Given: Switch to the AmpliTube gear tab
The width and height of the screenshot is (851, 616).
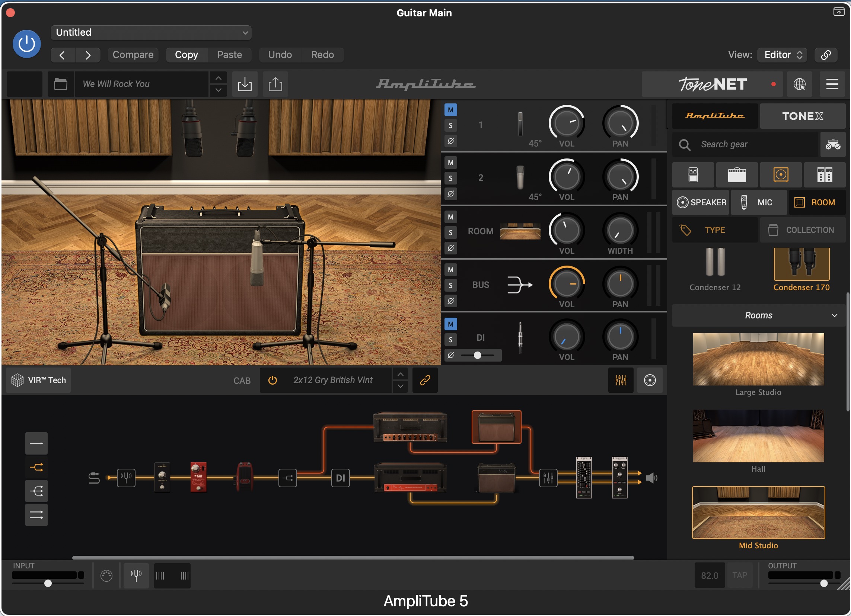Looking at the screenshot, I should pyautogui.click(x=715, y=116).
